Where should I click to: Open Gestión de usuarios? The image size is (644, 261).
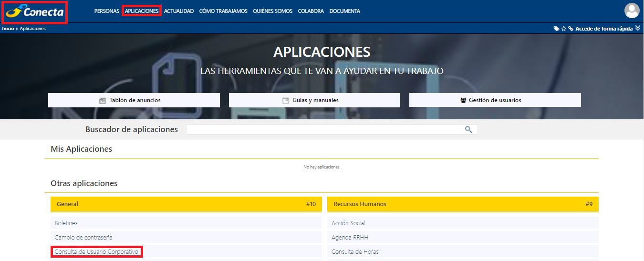[x=495, y=100]
